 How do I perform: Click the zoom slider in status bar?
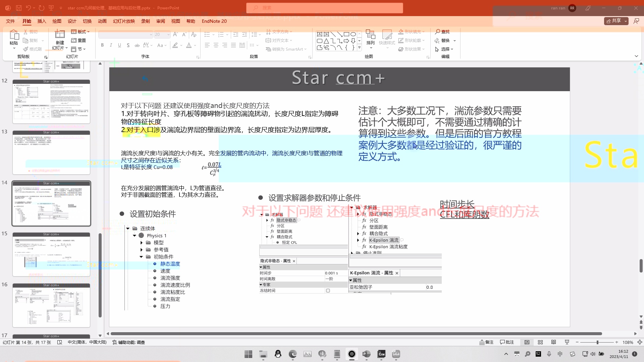tap(597, 342)
